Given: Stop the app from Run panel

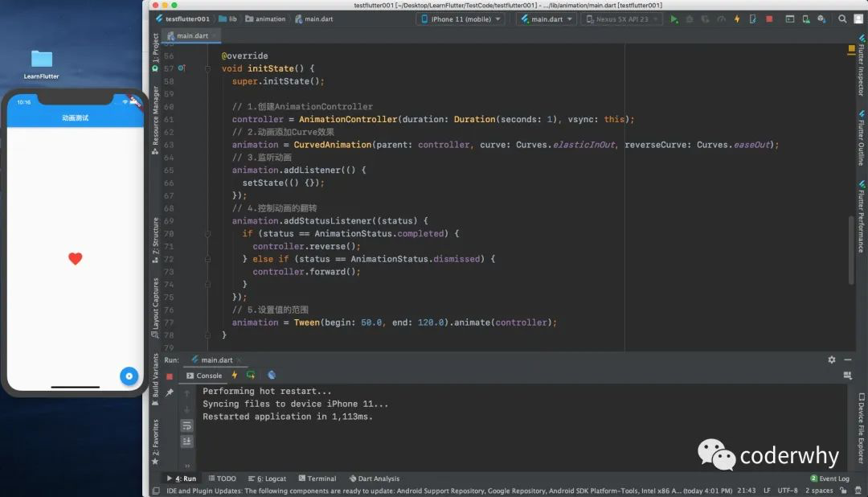Looking at the screenshot, I should tap(170, 376).
